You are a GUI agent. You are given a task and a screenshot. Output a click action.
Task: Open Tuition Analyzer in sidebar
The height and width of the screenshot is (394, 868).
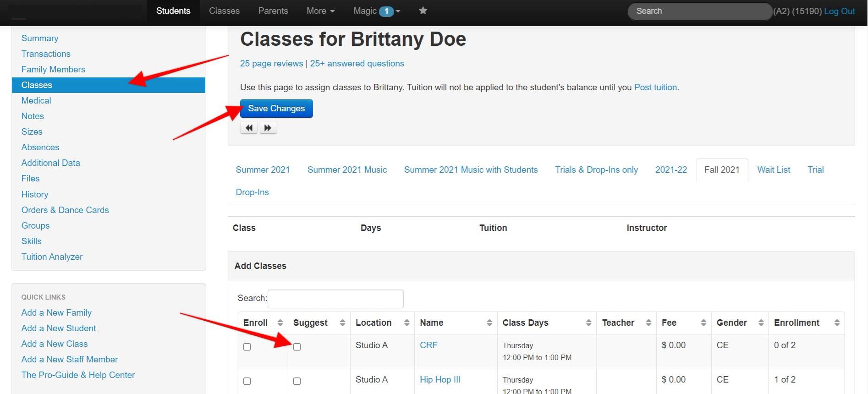(52, 257)
